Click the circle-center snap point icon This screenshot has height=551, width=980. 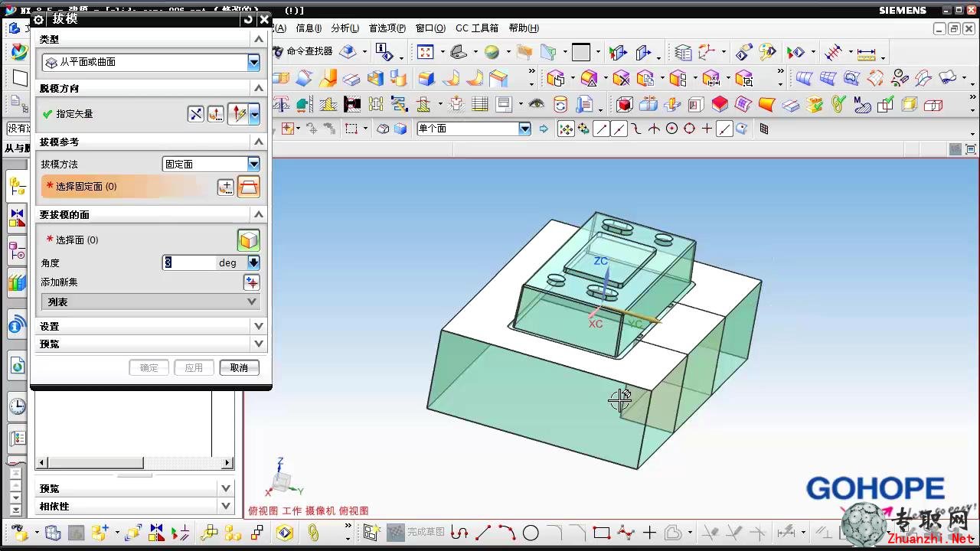[672, 129]
